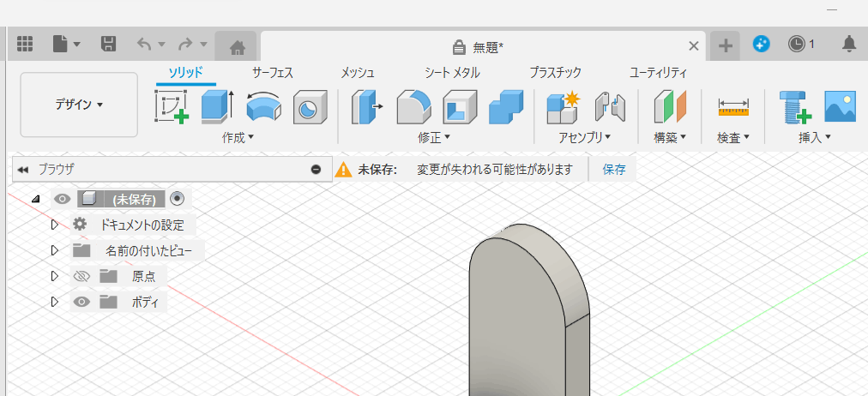Expand the 名前の付いたビュー node
The image size is (868, 396).
[x=54, y=250]
